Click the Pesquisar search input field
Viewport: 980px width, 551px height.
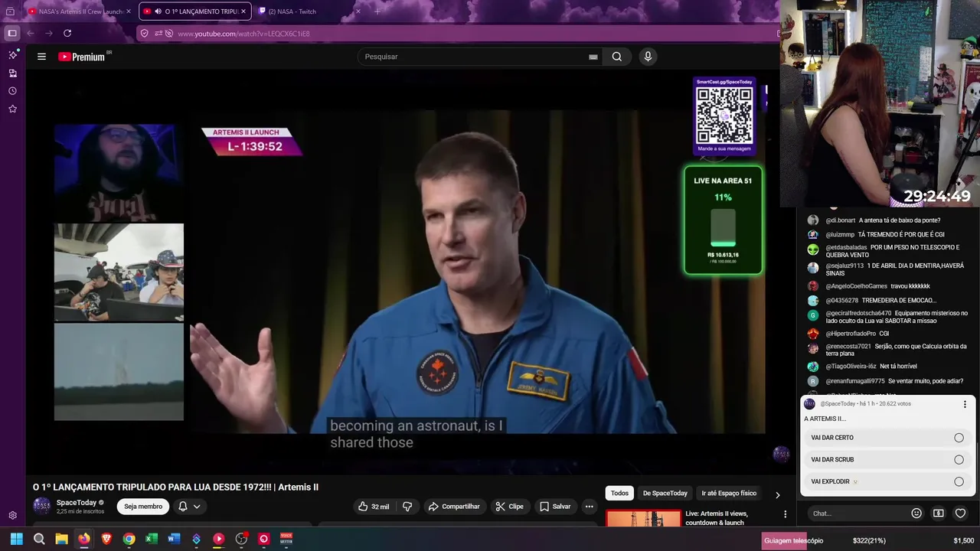[473, 57]
